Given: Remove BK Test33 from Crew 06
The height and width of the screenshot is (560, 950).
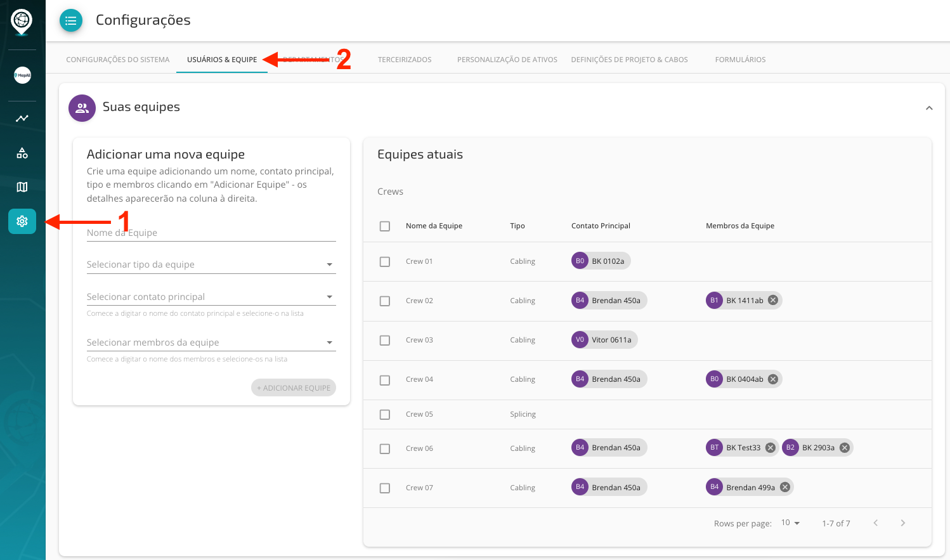Looking at the screenshot, I should 771,448.
